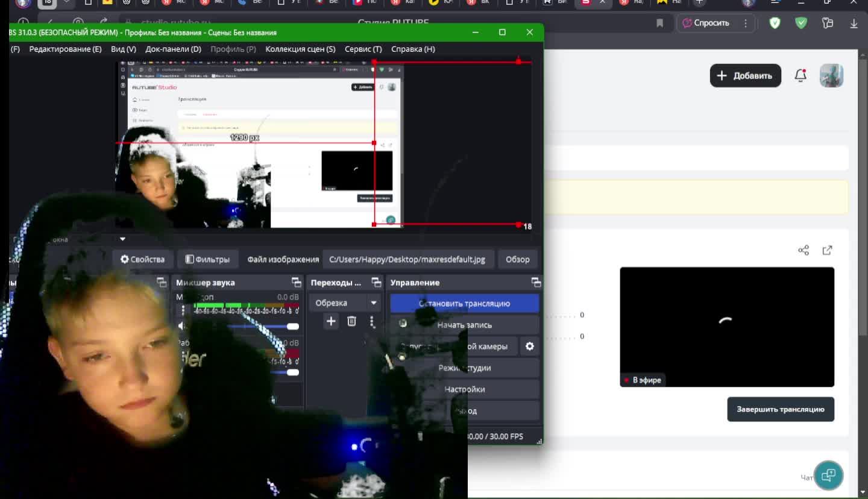Open virtual camera settings gear

tap(530, 347)
